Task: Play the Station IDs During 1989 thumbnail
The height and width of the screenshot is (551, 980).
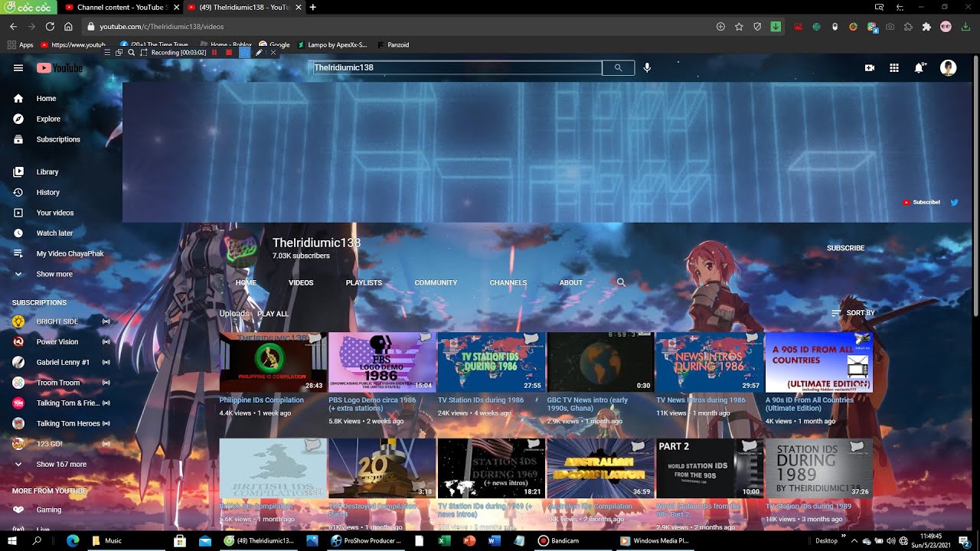Action: point(818,468)
